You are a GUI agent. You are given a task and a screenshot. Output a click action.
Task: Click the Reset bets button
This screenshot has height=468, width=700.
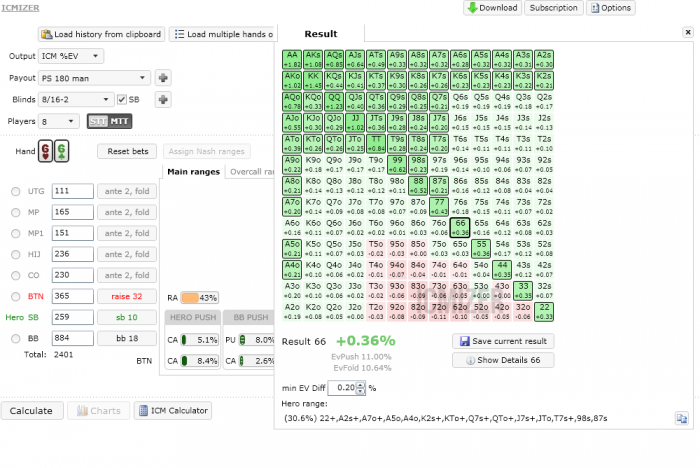pos(127,151)
